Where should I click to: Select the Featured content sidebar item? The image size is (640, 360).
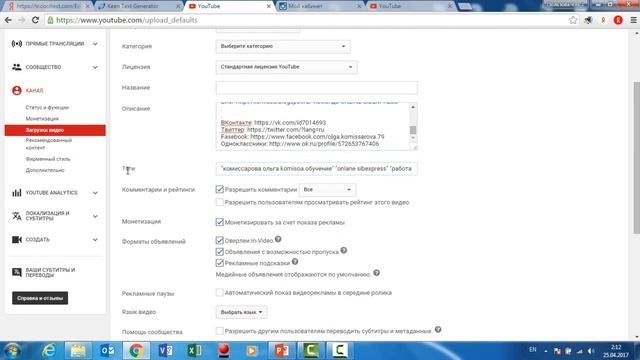click(49, 144)
